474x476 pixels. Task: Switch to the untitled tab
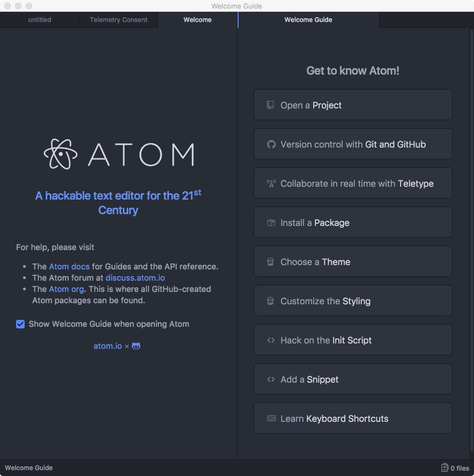[40, 20]
